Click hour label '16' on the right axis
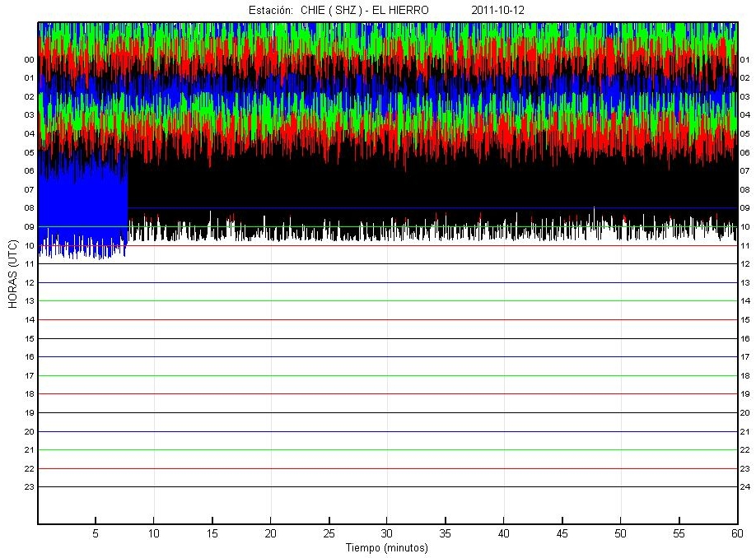756x558 pixels. click(x=745, y=339)
